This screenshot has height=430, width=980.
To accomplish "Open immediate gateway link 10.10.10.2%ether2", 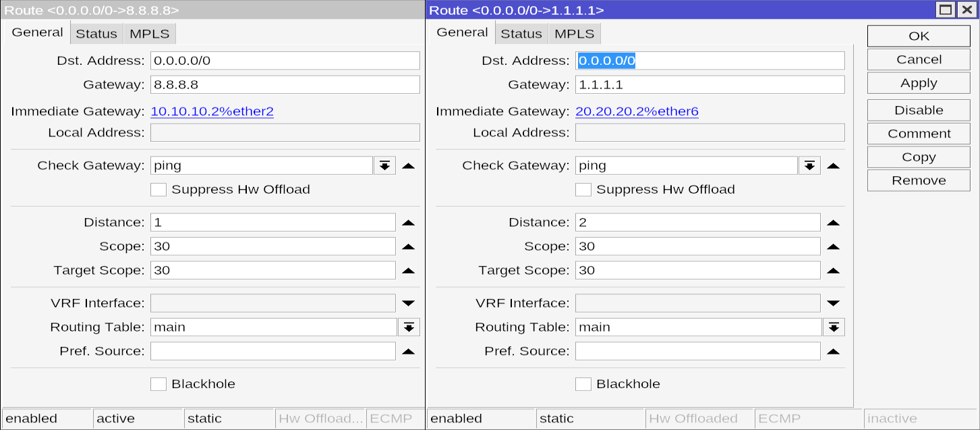I will point(212,111).
